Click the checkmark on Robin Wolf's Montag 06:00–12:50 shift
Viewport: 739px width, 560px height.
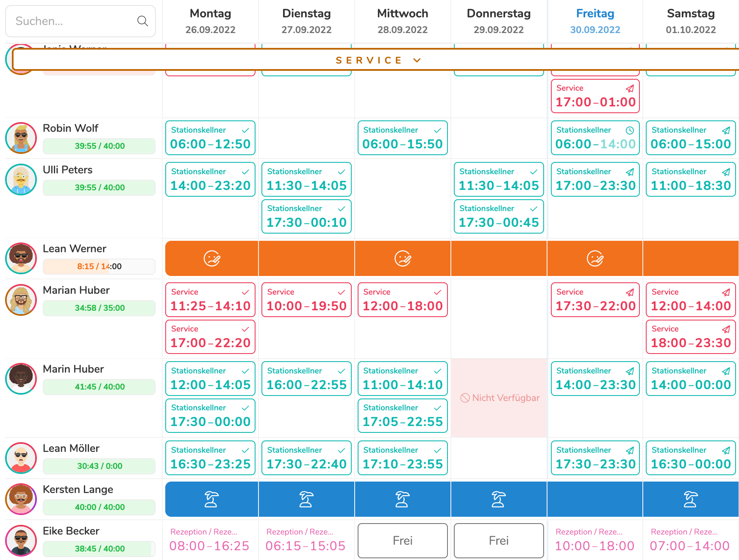[x=245, y=130]
